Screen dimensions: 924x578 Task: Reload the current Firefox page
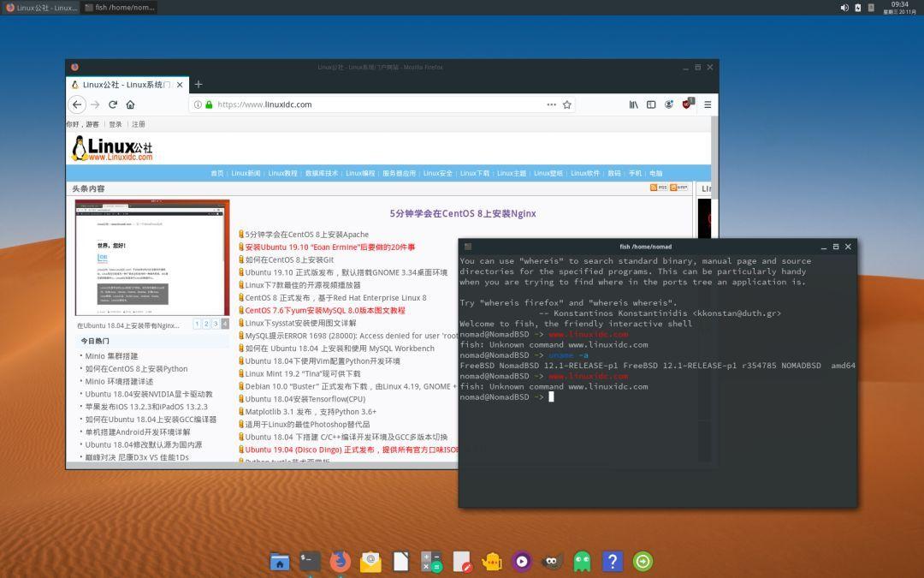(x=113, y=104)
